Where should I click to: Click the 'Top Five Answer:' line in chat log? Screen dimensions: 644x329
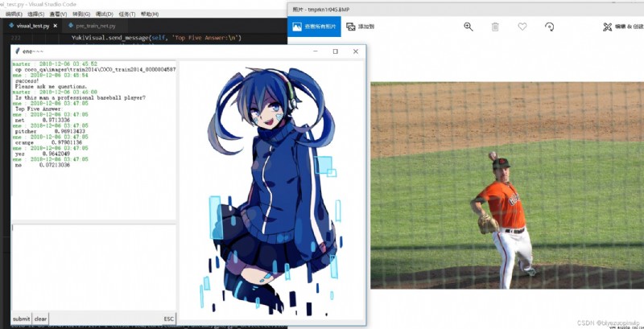39,109
